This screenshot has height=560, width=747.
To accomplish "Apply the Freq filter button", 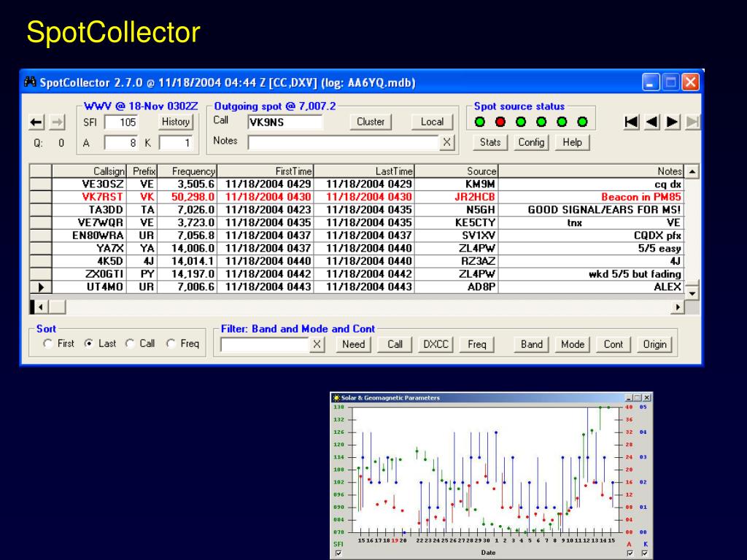I will [x=476, y=344].
